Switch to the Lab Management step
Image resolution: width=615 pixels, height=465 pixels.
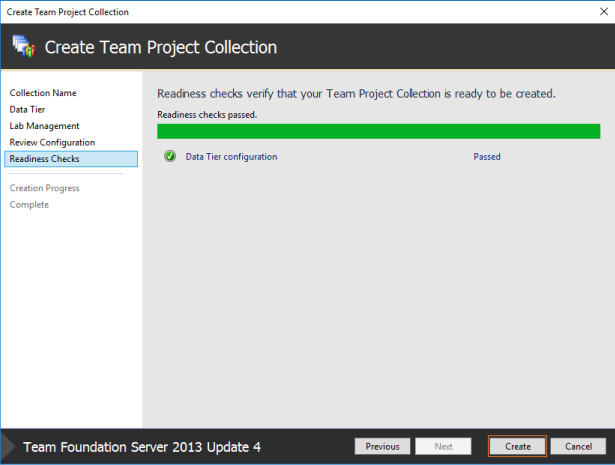tap(44, 126)
